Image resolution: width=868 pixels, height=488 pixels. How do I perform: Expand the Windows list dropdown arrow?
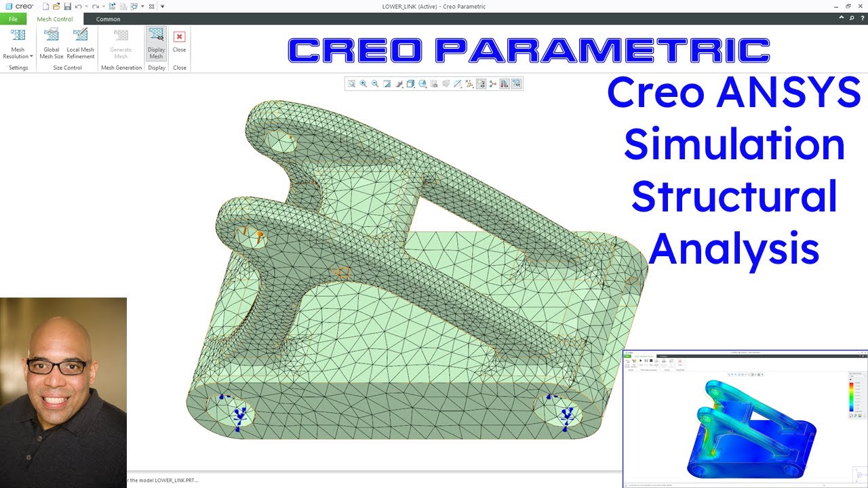coord(142,6)
